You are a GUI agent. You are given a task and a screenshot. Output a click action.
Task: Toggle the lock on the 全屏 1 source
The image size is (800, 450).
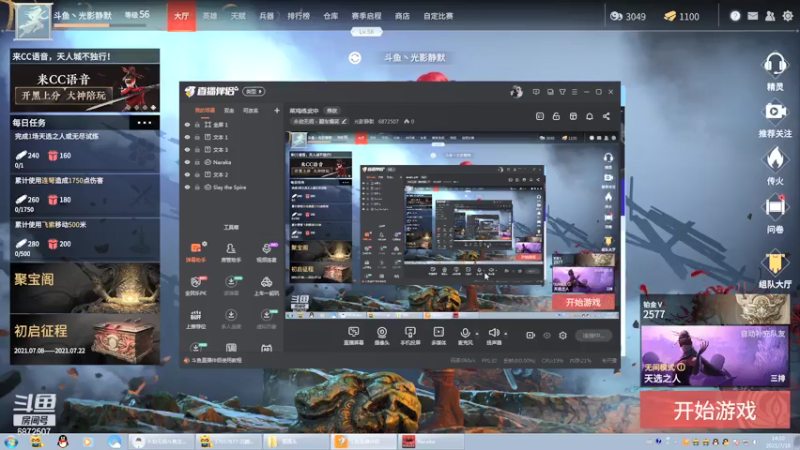click(197, 124)
